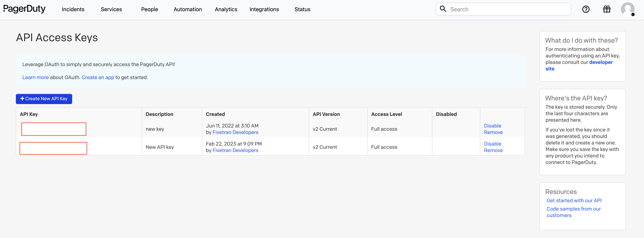Open the People menu
The width and height of the screenshot is (644, 238).
coord(149,9)
